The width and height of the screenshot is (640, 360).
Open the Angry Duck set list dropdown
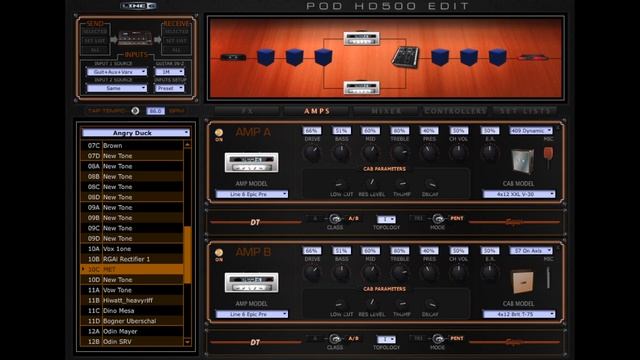pos(136,133)
